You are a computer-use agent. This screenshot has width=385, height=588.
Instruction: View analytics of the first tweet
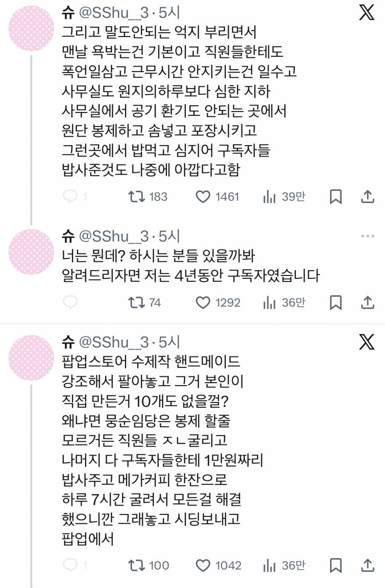point(273,196)
